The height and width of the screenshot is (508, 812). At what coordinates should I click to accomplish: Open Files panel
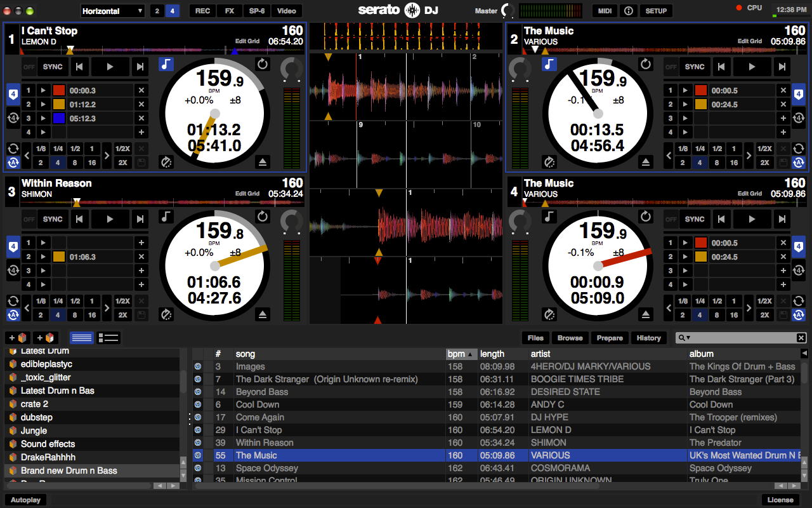535,338
